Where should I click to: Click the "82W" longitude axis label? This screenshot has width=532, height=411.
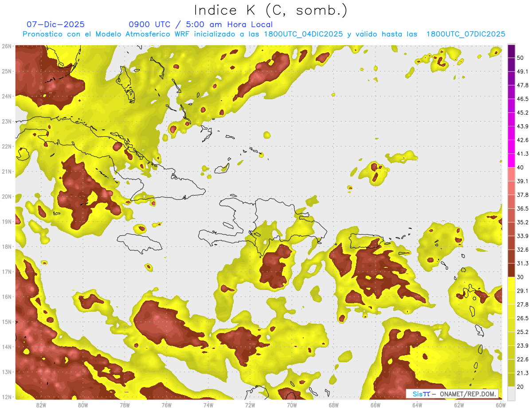(41, 405)
